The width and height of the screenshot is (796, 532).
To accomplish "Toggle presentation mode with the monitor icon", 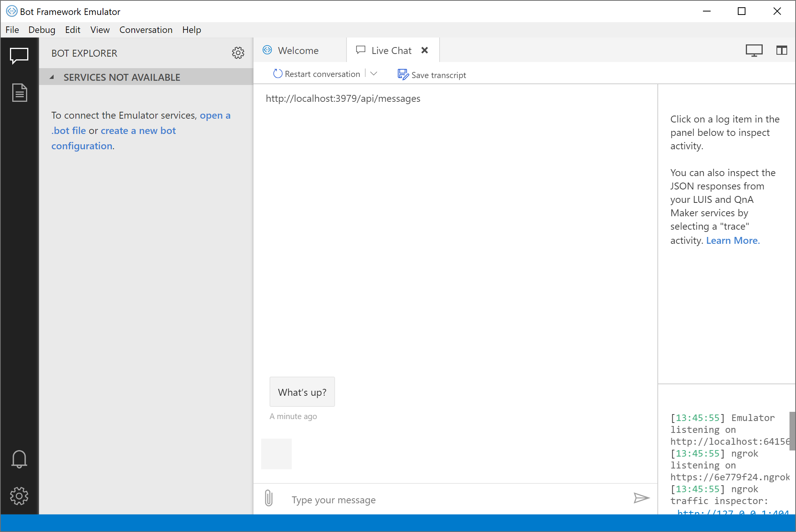I will tap(754, 50).
